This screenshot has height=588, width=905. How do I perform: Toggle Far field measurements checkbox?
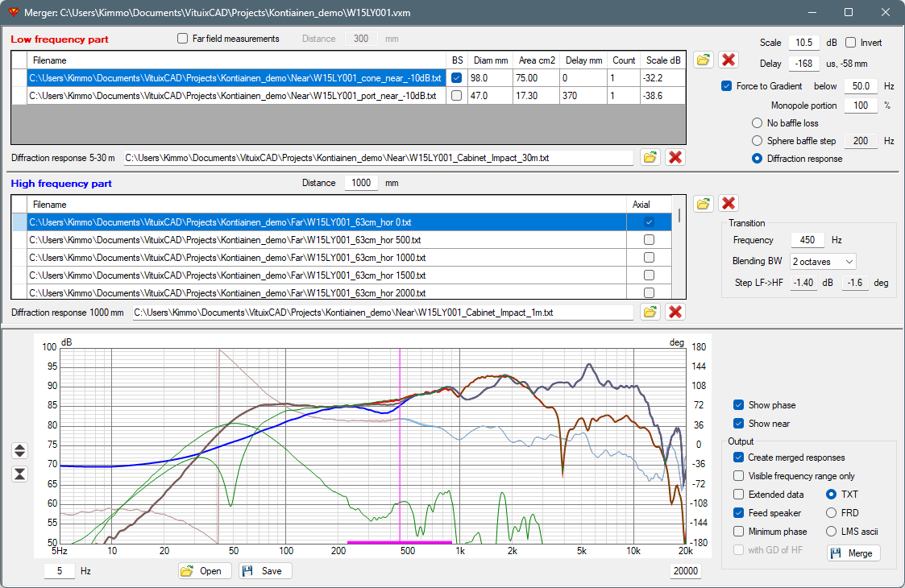pyautogui.click(x=182, y=39)
